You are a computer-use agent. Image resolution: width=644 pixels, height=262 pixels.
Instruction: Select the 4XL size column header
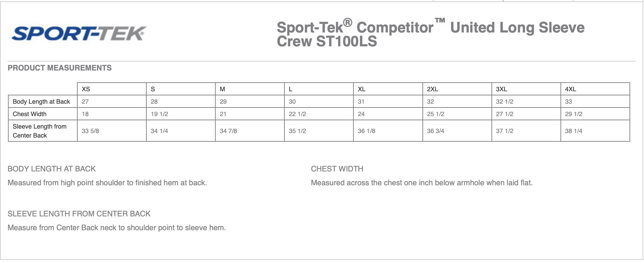(570, 89)
